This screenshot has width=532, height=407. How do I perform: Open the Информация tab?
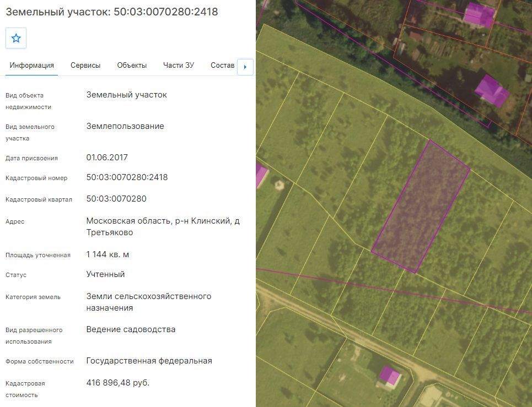[31, 66]
